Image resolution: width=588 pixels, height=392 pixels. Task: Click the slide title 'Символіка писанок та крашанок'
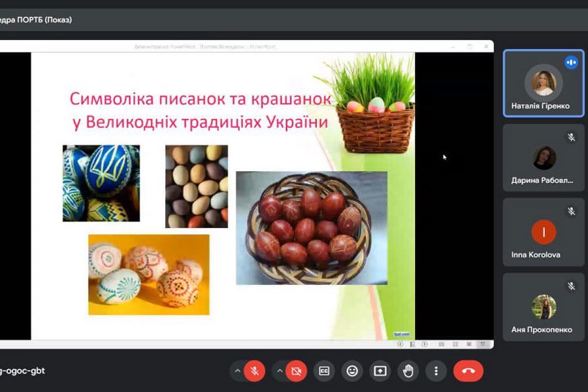tap(201, 99)
